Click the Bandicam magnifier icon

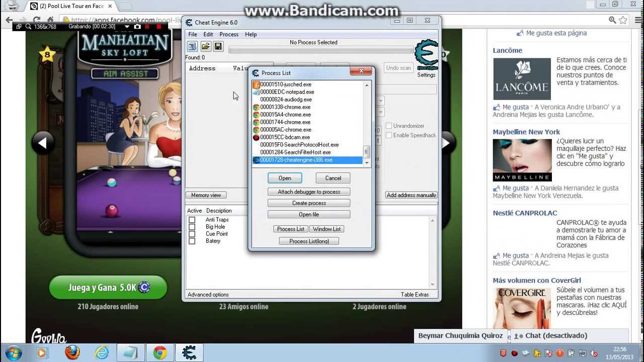(x=28, y=26)
